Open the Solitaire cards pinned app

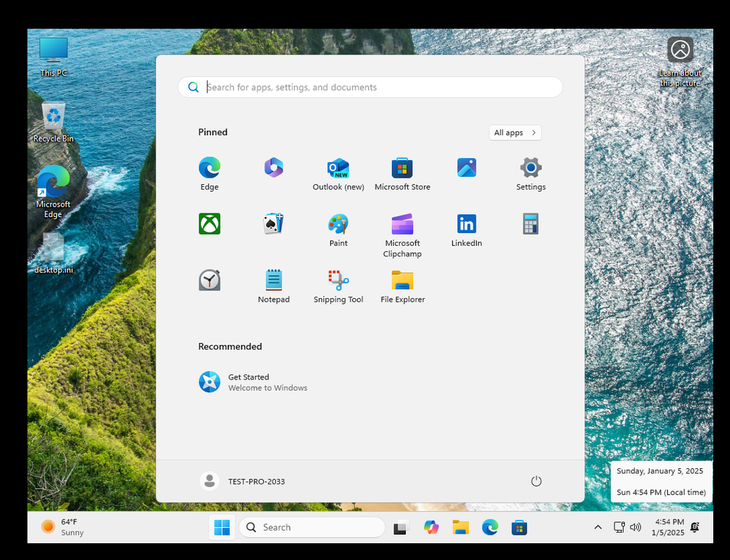point(274,224)
